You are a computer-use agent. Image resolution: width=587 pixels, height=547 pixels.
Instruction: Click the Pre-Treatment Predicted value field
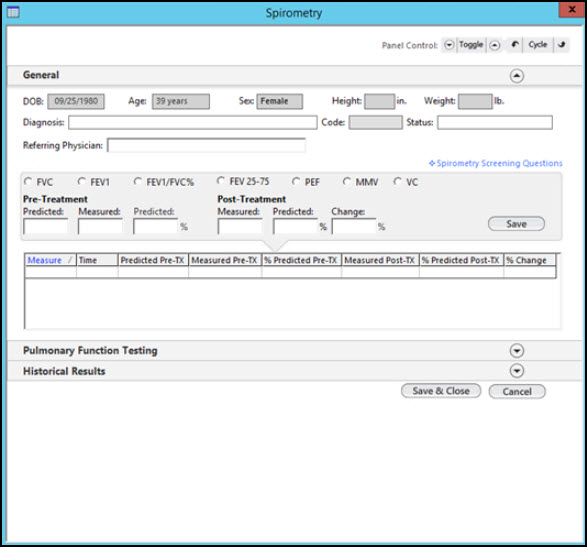tap(46, 227)
